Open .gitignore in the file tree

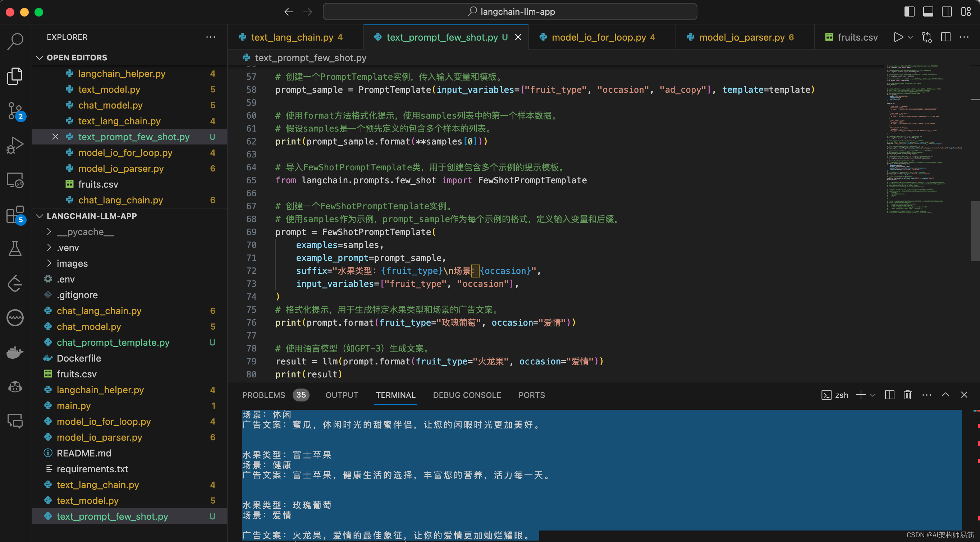click(x=130, y=295)
